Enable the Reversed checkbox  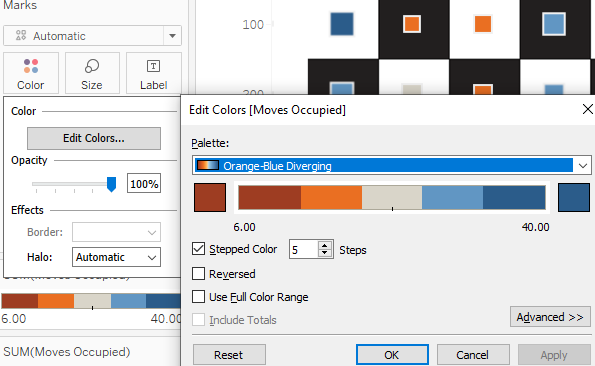pyautogui.click(x=198, y=273)
